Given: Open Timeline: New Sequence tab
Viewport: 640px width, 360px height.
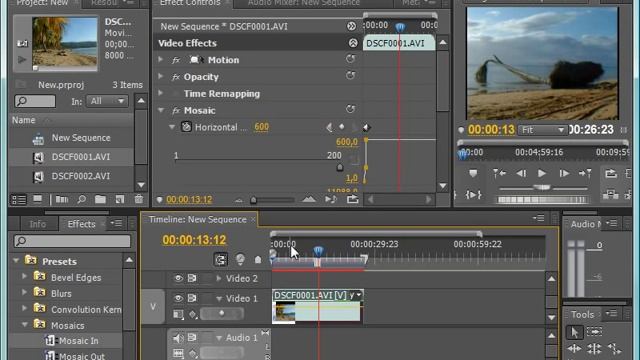Looking at the screenshot, I should click(x=198, y=220).
